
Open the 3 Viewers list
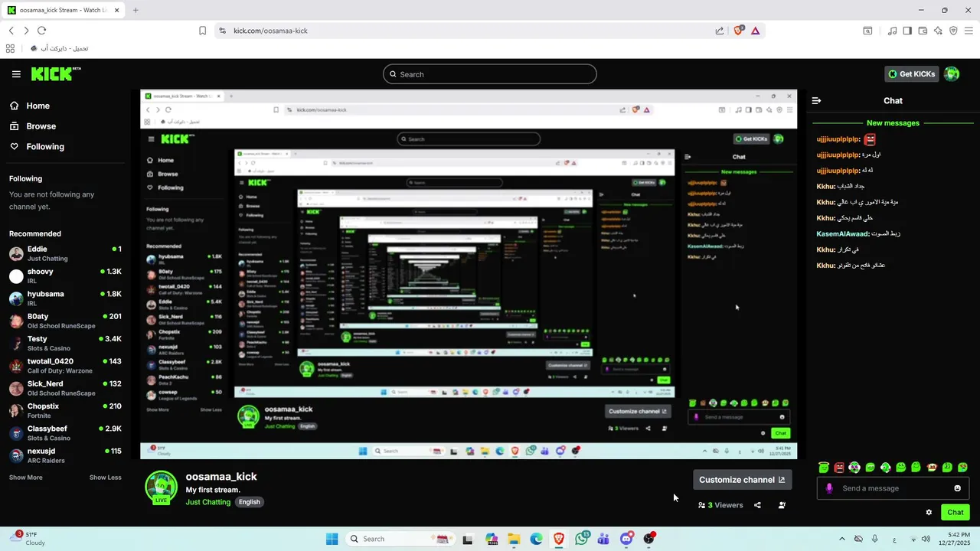coord(720,505)
